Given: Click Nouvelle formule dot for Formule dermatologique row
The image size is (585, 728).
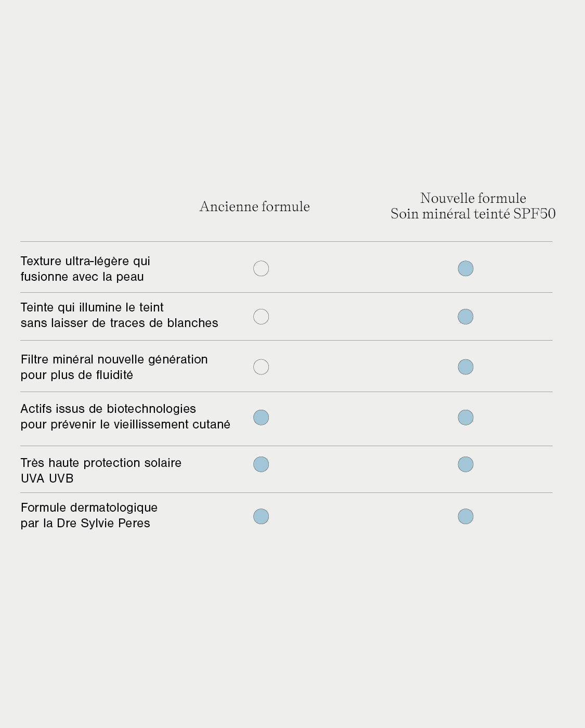Looking at the screenshot, I should tap(465, 516).
